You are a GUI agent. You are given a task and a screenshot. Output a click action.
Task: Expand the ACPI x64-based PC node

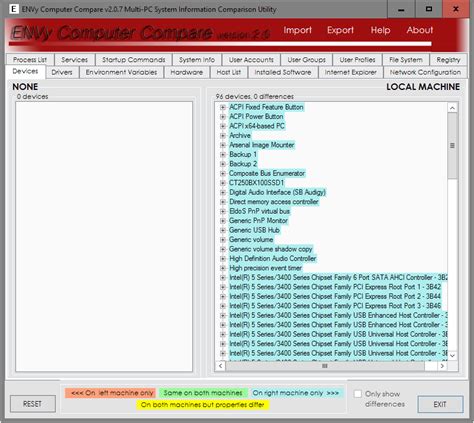coord(223,126)
